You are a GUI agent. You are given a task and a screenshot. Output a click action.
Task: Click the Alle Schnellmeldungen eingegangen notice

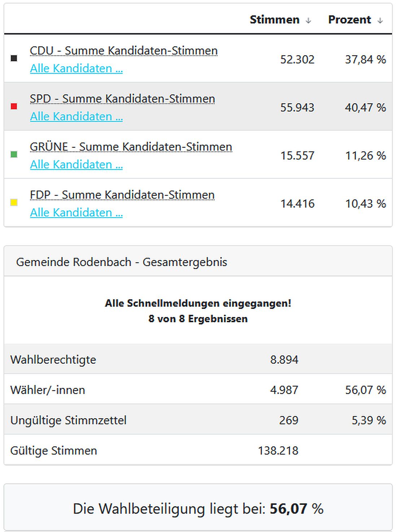(x=198, y=310)
